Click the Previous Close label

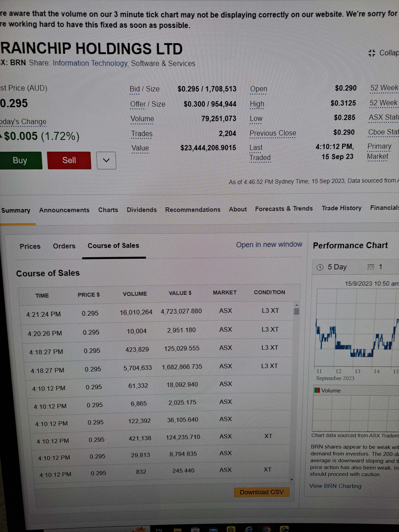273,133
